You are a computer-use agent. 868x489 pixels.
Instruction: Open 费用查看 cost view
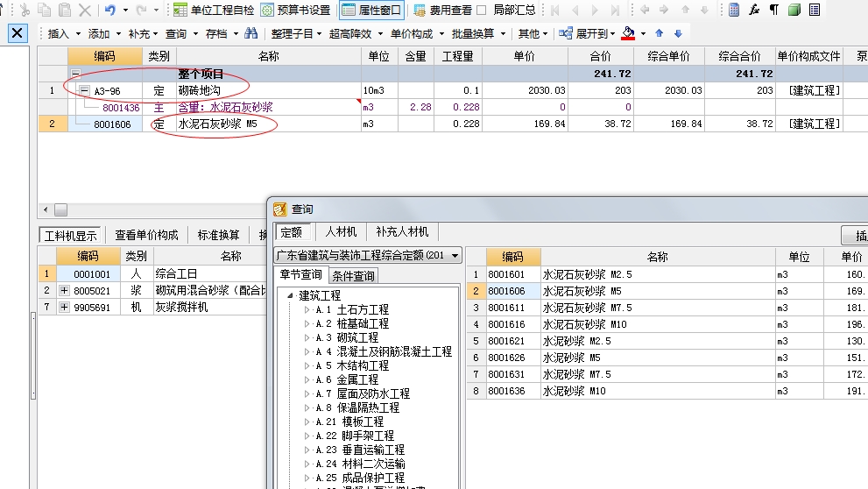[442, 10]
